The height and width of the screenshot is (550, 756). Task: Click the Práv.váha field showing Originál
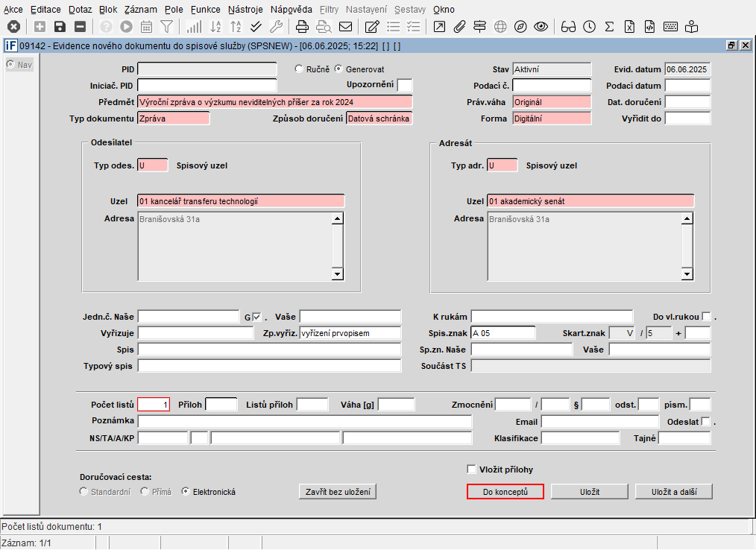click(x=552, y=101)
